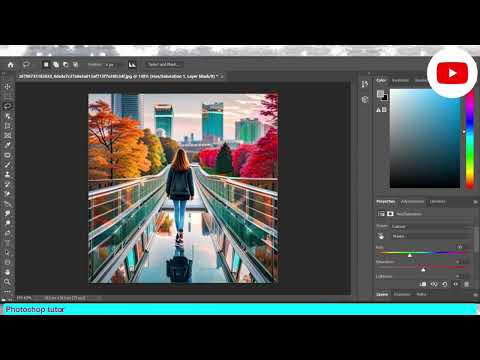Select the Eyedropper tool
Image resolution: width=480 pixels, height=360 pixels.
coord(7,145)
